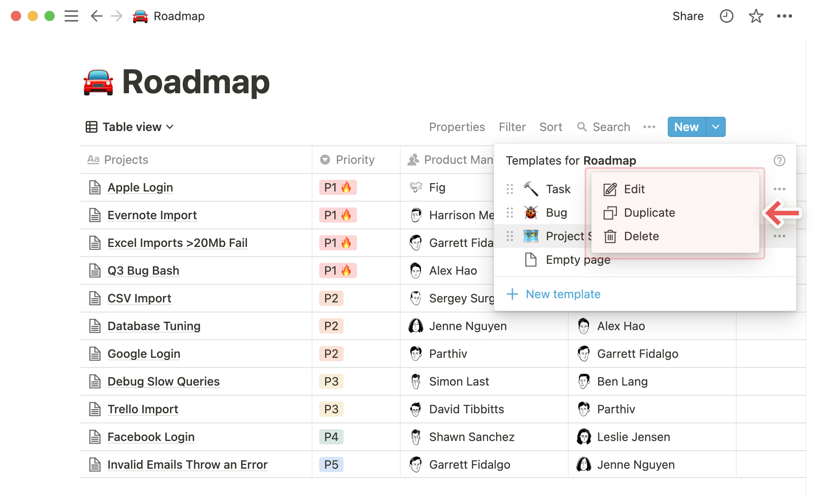Open the Table view dropdown

[129, 127]
